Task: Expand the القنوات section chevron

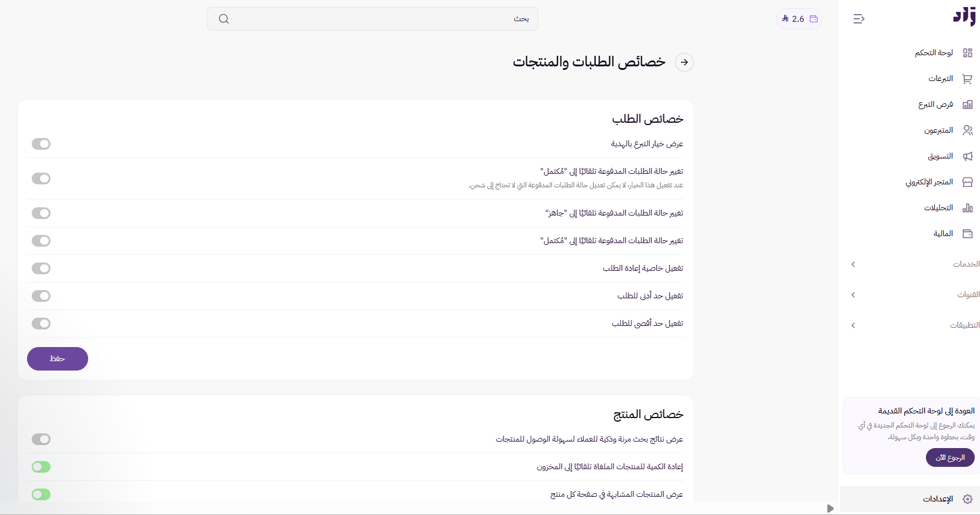Action: click(x=853, y=295)
